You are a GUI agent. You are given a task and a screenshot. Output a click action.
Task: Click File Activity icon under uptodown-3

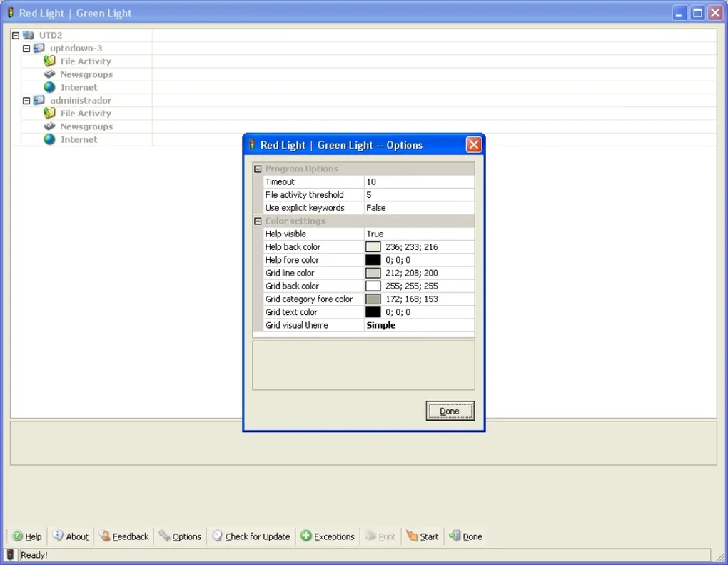coord(49,61)
